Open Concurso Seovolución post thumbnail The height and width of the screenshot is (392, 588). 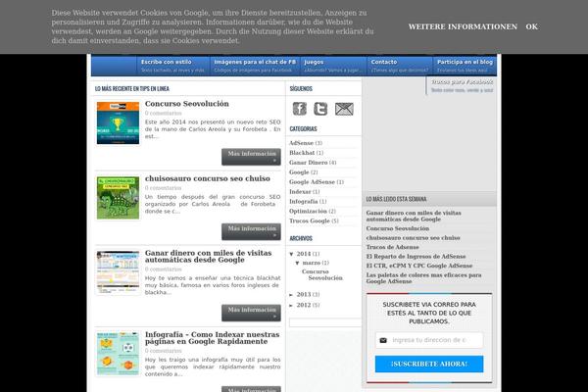tap(119, 122)
